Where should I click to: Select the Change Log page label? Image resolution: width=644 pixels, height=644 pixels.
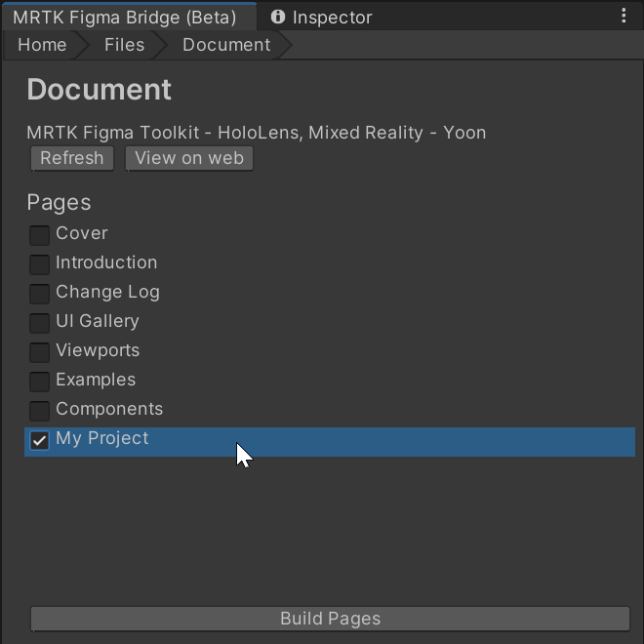(x=107, y=292)
